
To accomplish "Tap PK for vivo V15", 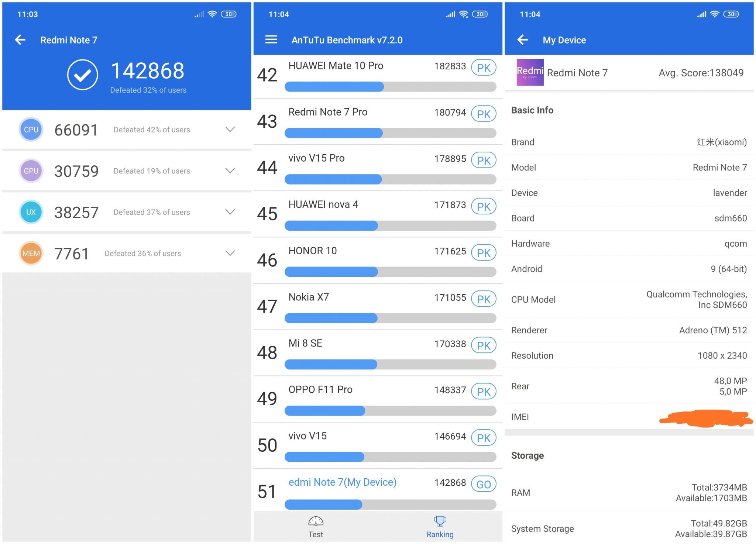I will [x=484, y=438].
